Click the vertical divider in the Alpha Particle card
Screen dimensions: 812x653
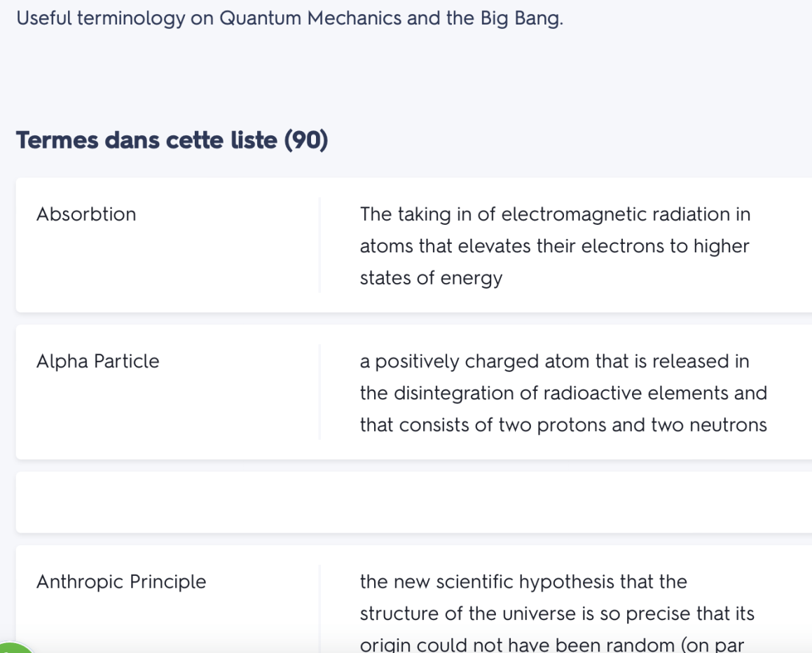coord(319,392)
